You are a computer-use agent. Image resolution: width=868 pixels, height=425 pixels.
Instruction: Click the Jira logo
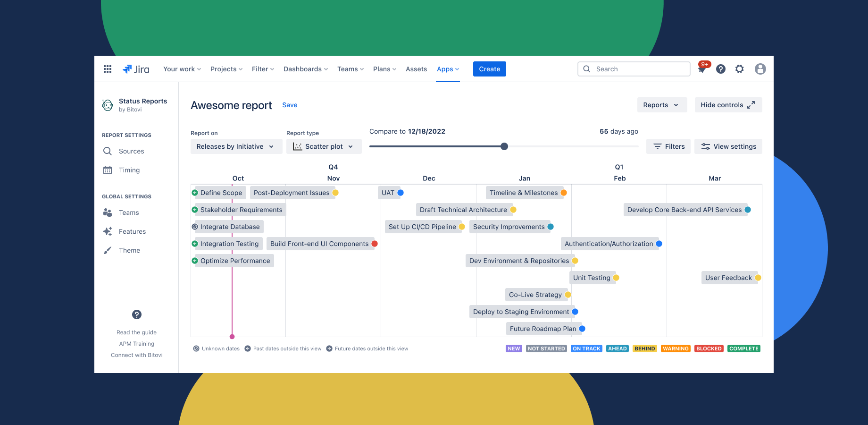[x=136, y=69]
